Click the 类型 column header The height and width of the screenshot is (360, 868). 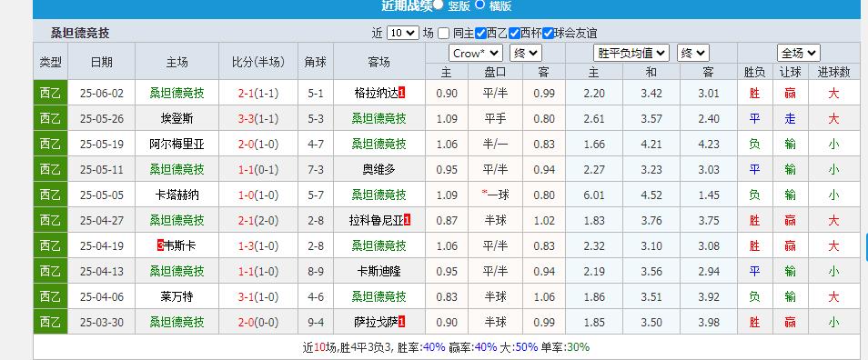coord(50,62)
